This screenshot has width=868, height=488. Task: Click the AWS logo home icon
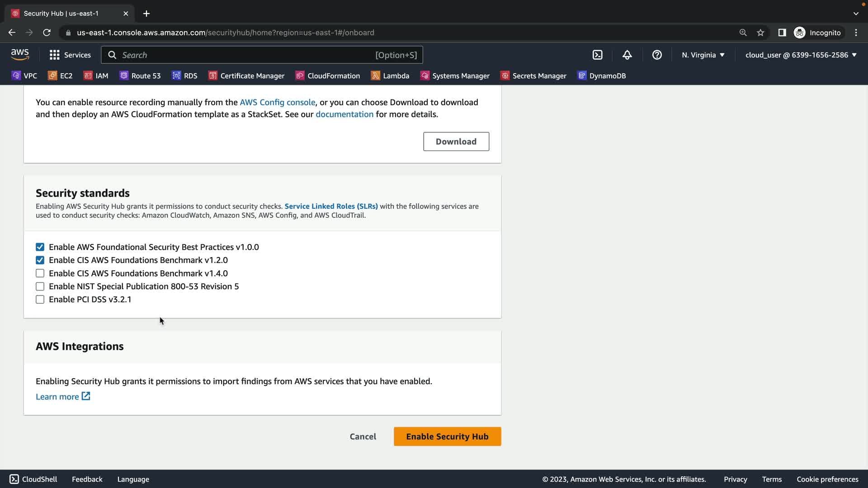click(20, 55)
